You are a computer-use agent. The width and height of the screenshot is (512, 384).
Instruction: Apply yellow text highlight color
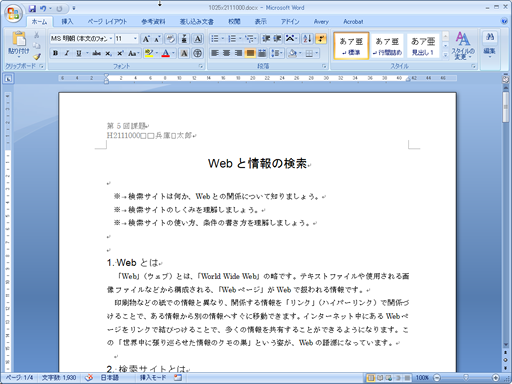149,53
